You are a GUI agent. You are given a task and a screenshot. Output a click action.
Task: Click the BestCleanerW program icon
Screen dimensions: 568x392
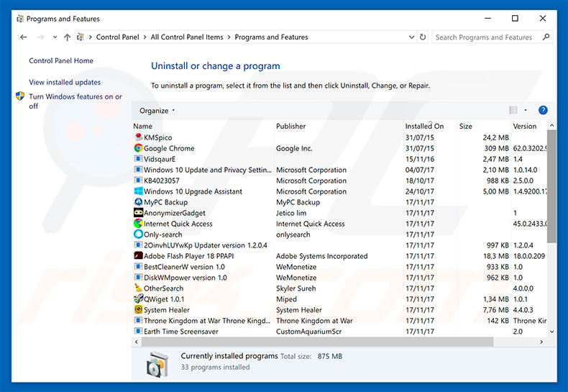tap(138, 267)
